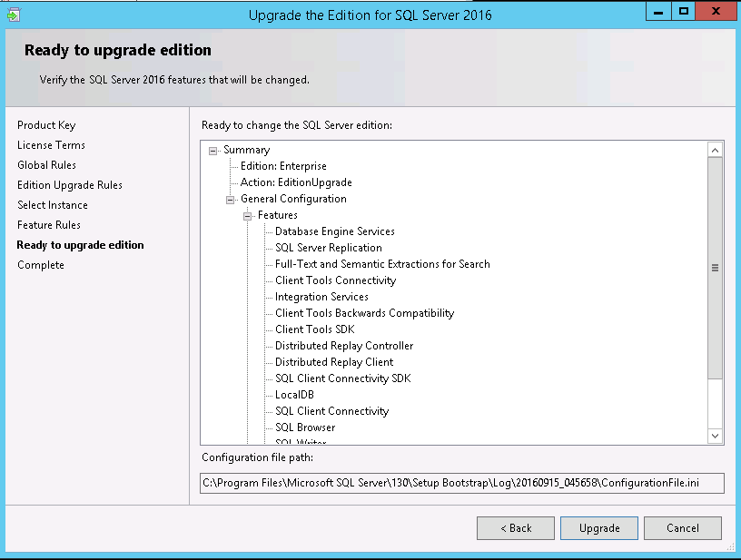Viewport: 741px width, 560px height.
Task: Select Integration Services row
Action: coord(321,297)
